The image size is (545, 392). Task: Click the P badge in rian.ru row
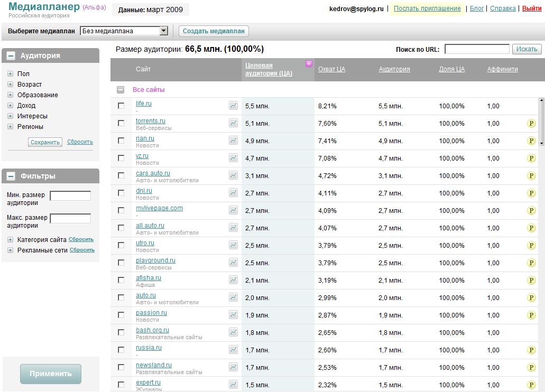coord(531,141)
